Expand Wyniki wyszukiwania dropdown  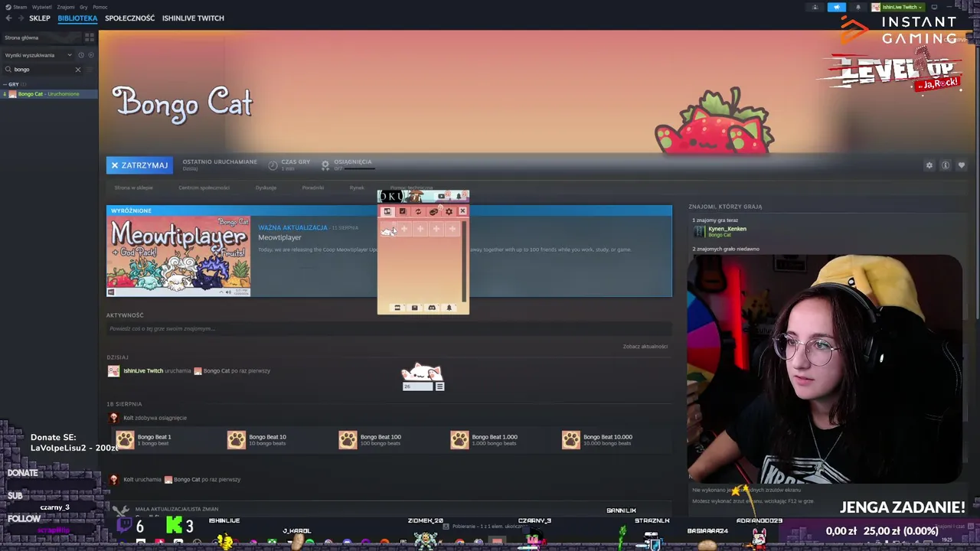pos(38,55)
